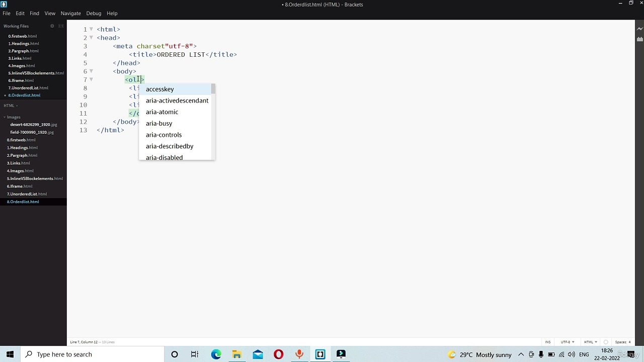This screenshot has height=362, width=644.
Task: Open the Mail app on taskbar
Action: [x=258, y=354]
